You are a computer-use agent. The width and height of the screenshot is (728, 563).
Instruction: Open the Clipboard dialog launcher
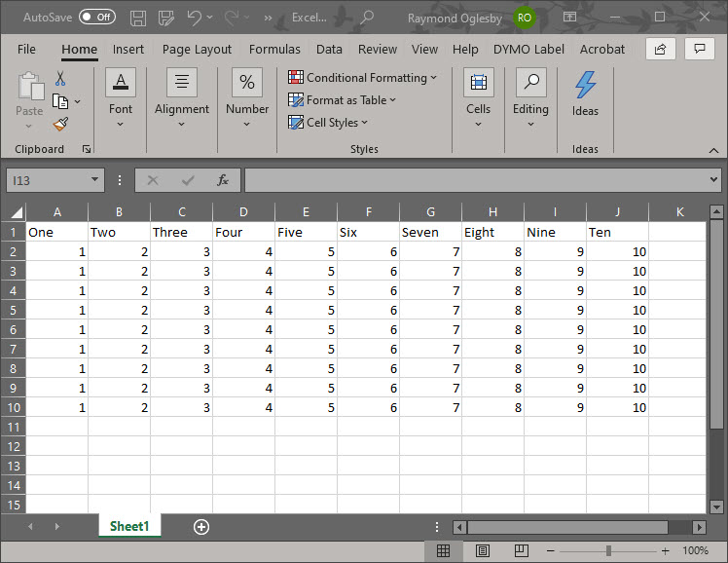click(87, 149)
